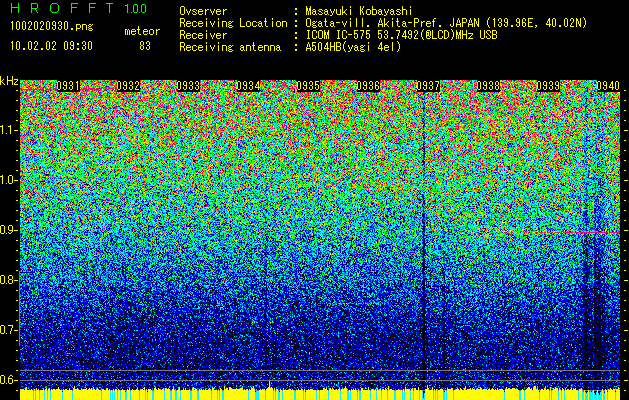Click the name Masayuki Kobayashi
The height and width of the screenshot is (400, 629).
tap(358, 11)
